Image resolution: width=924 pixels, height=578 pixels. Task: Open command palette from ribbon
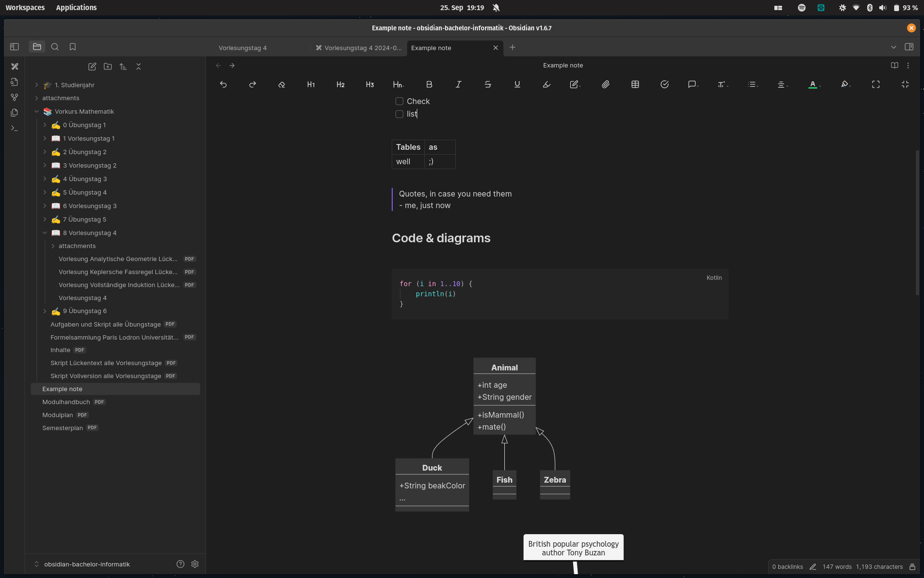[14, 128]
